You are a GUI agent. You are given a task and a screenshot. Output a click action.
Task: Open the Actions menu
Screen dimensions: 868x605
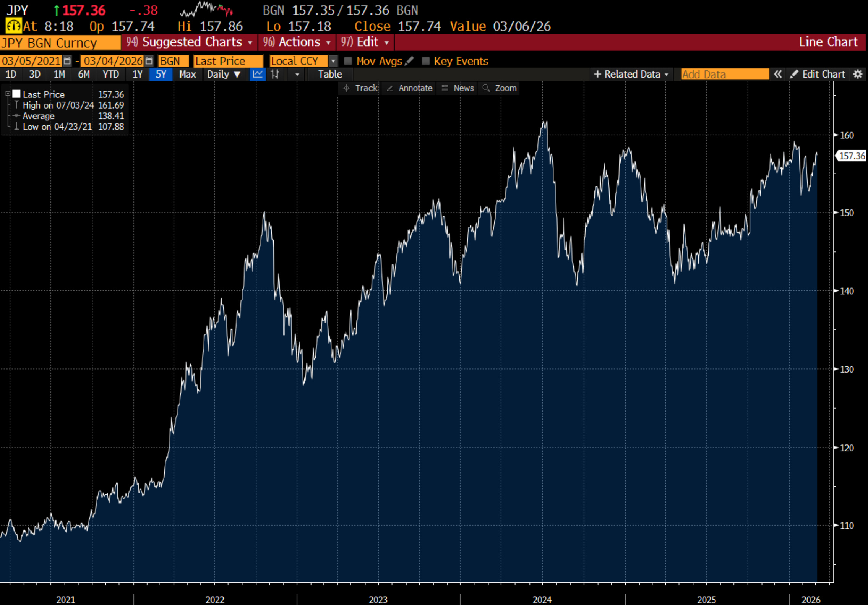coord(297,42)
